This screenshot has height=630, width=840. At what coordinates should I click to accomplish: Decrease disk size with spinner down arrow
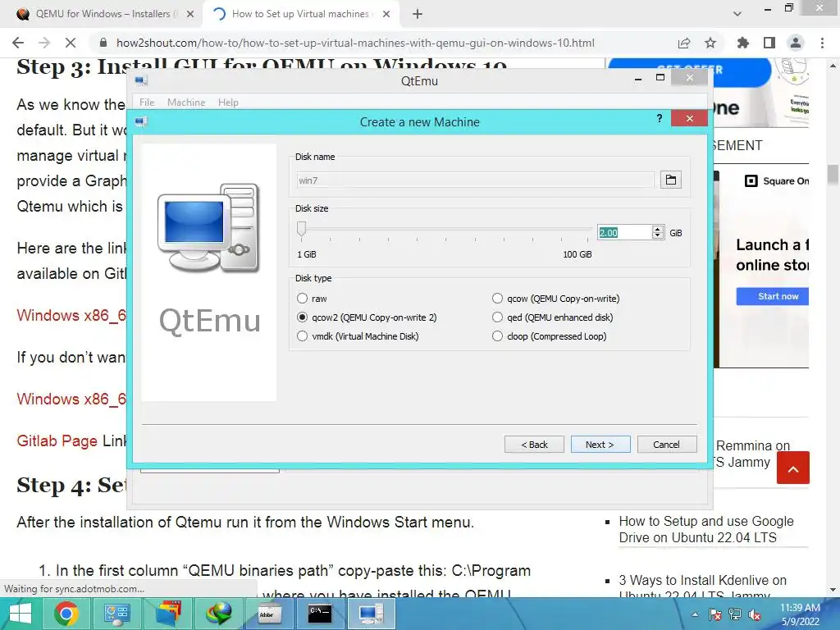pos(658,235)
